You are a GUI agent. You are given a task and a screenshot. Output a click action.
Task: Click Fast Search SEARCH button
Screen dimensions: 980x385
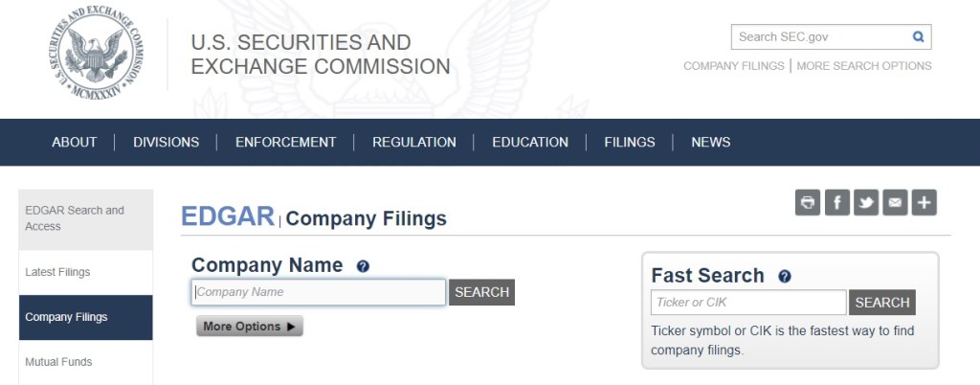point(881,303)
